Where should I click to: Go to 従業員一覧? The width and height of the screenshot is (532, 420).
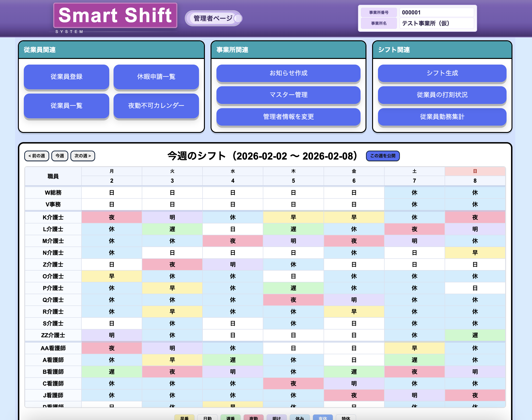click(66, 106)
